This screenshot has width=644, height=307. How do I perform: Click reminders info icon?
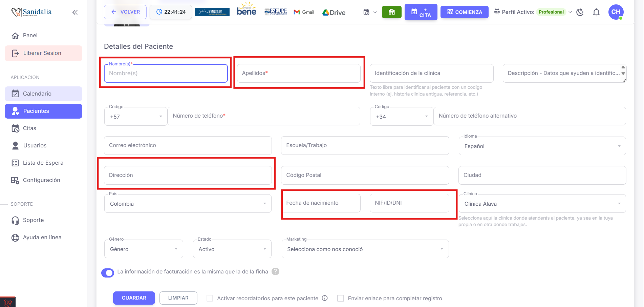[x=325, y=298]
